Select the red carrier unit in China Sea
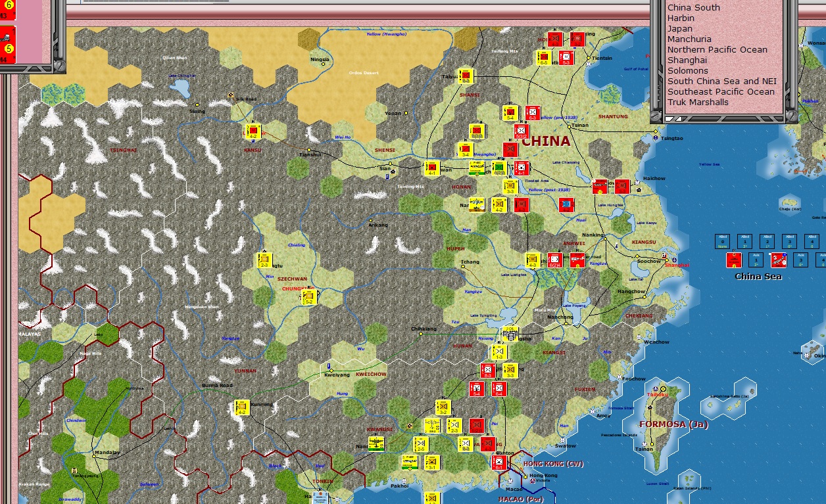This screenshot has height=504, width=826. pos(734,260)
